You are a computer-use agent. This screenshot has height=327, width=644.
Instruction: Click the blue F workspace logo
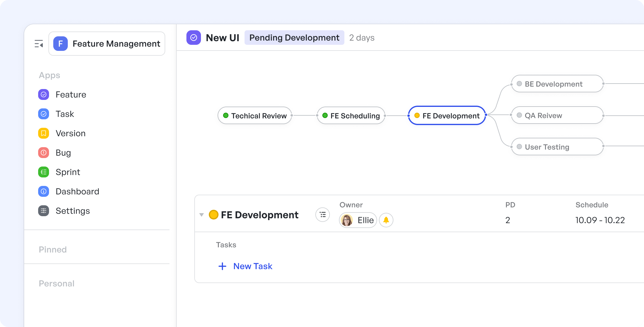point(61,44)
